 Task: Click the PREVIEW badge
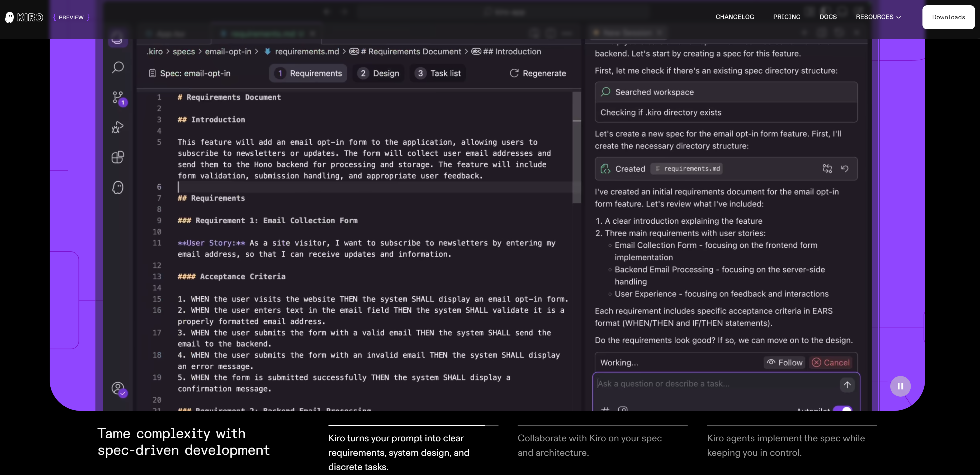[x=71, y=17]
